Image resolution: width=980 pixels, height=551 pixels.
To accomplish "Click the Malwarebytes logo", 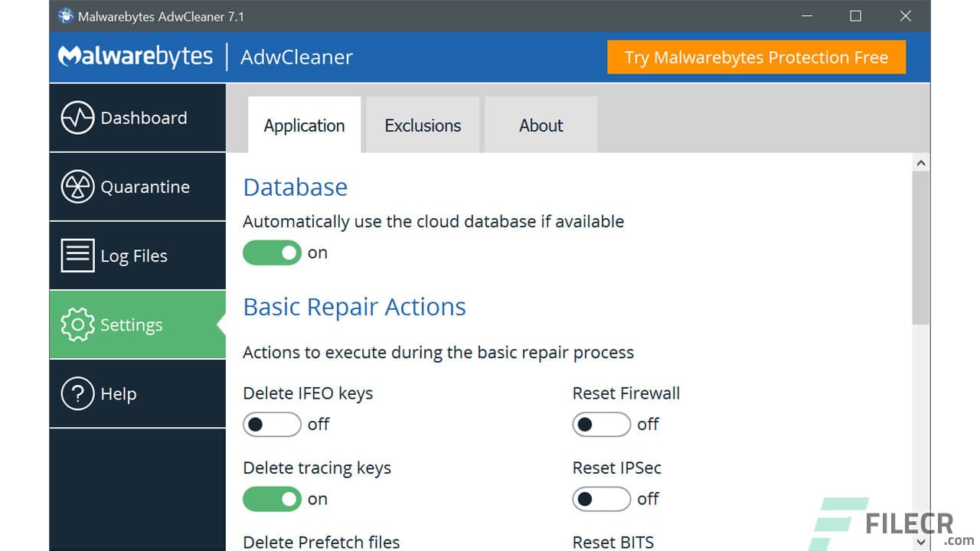I will (135, 55).
